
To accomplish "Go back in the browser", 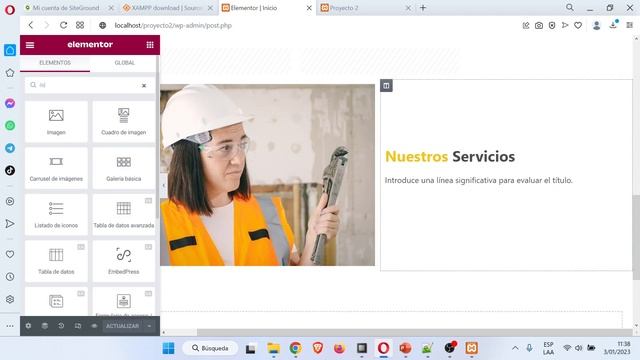I will click(x=31, y=25).
